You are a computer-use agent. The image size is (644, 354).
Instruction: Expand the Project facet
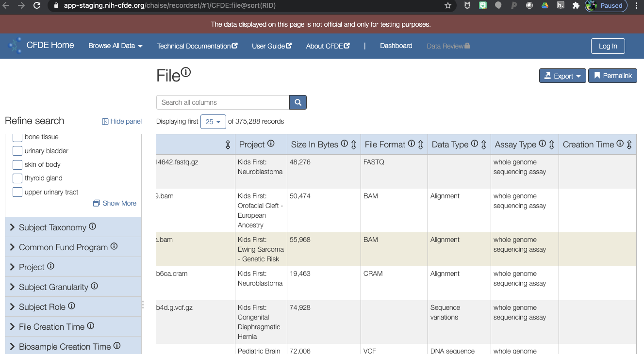click(x=73, y=267)
